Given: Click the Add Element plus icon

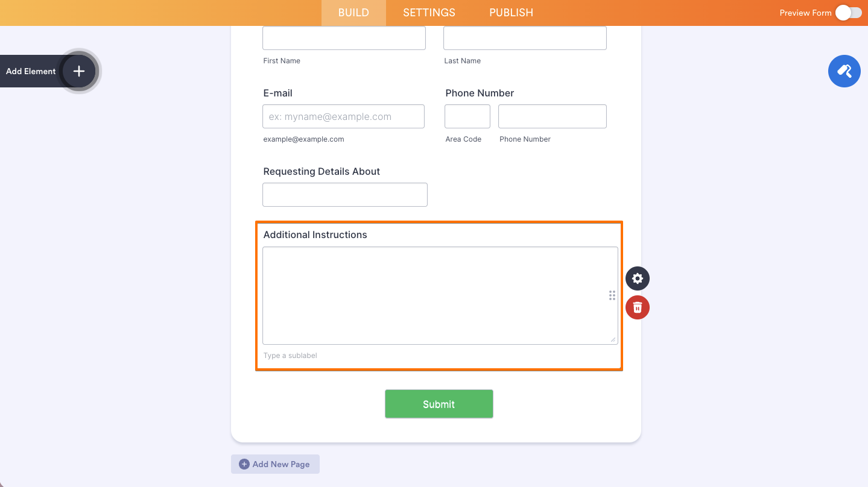Looking at the screenshot, I should [x=78, y=71].
